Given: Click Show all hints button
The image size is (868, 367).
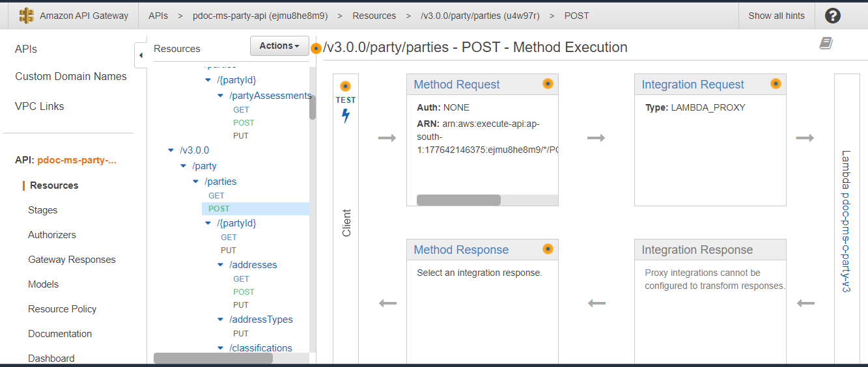Looking at the screenshot, I should pos(776,16).
